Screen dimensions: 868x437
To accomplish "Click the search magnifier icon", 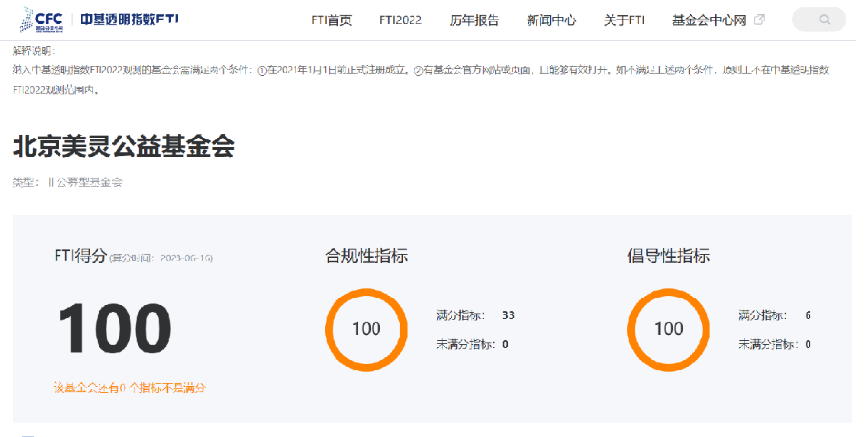I will [x=825, y=20].
